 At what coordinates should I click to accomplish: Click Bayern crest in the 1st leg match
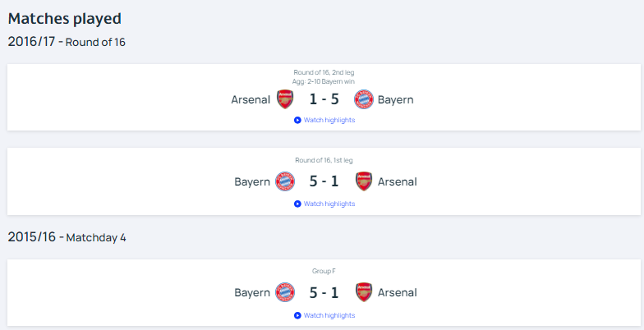click(x=284, y=181)
